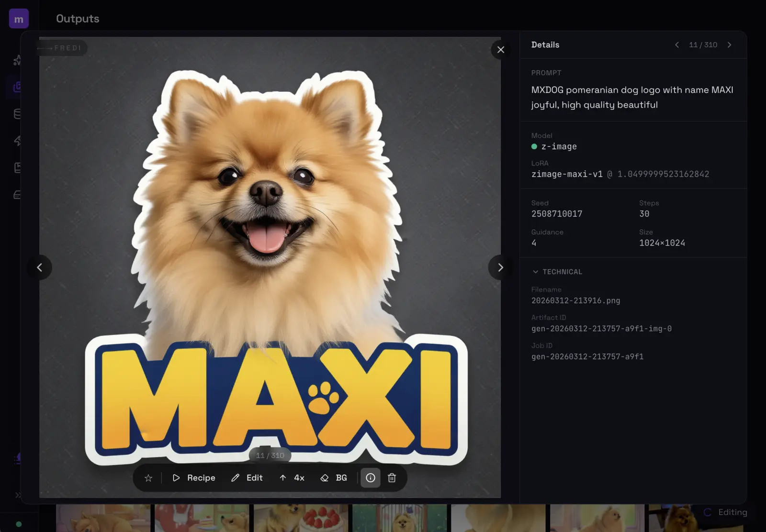The width and height of the screenshot is (766, 532).
Task: Click the prompt text in the Details panel
Action: coord(632,97)
